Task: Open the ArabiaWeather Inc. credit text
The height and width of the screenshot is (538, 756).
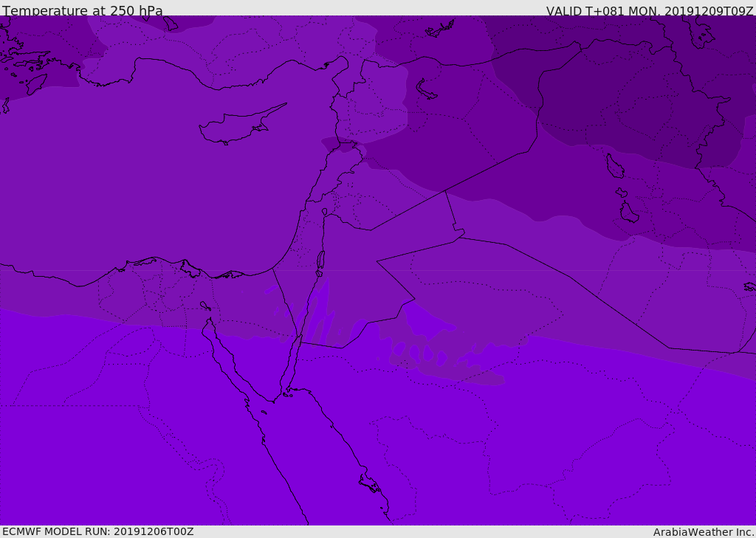Action: (x=704, y=532)
